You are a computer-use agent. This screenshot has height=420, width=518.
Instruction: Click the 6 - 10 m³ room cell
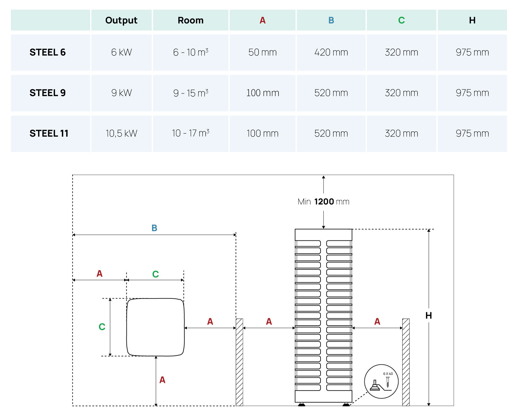(x=190, y=52)
